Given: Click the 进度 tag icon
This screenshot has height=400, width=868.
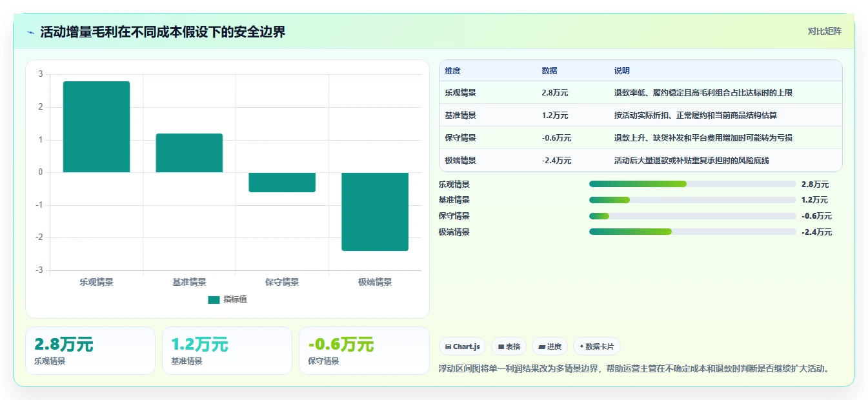Looking at the screenshot, I should 542,347.
